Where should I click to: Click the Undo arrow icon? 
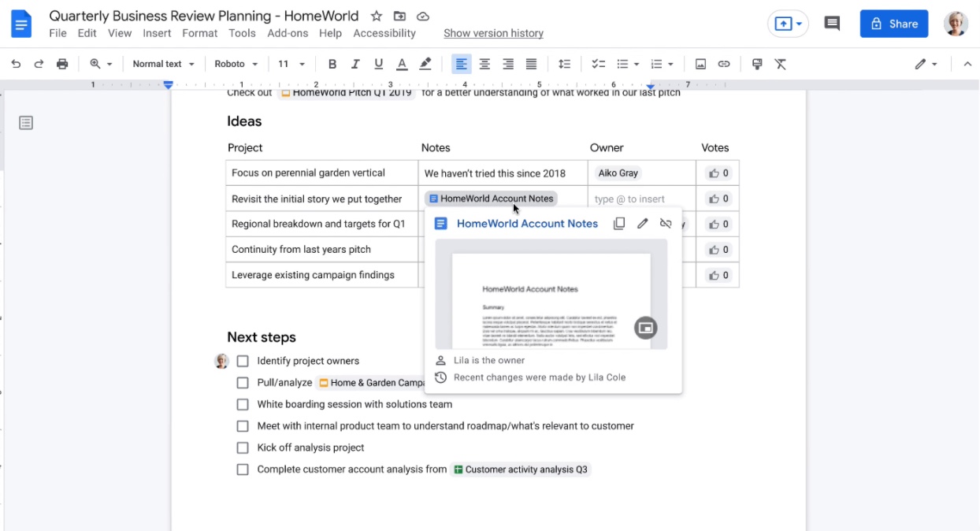click(x=16, y=64)
